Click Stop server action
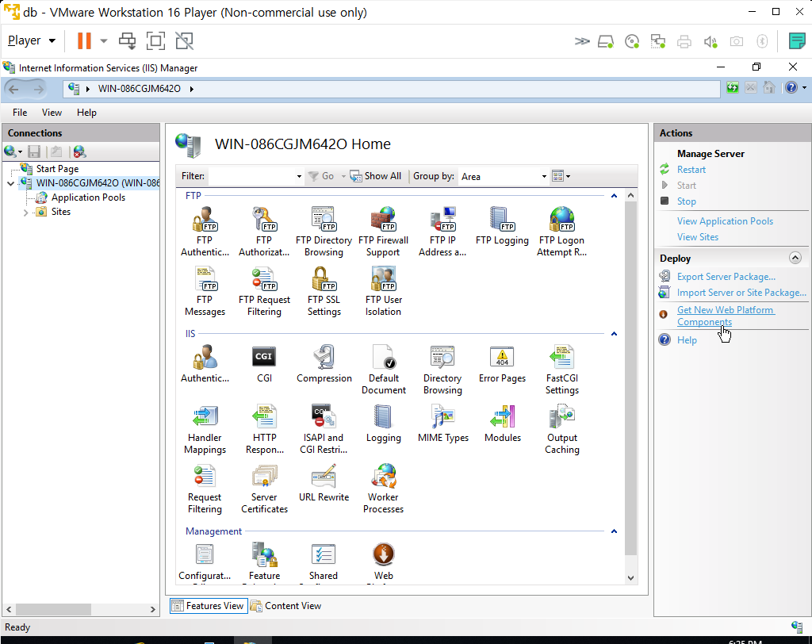The height and width of the screenshot is (644, 812). click(x=687, y=201)
